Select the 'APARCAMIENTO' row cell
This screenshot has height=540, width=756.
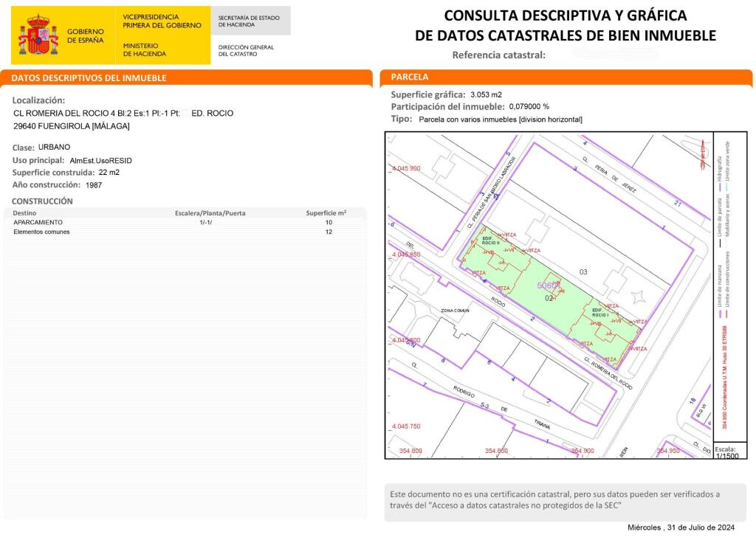pos(38,223)
